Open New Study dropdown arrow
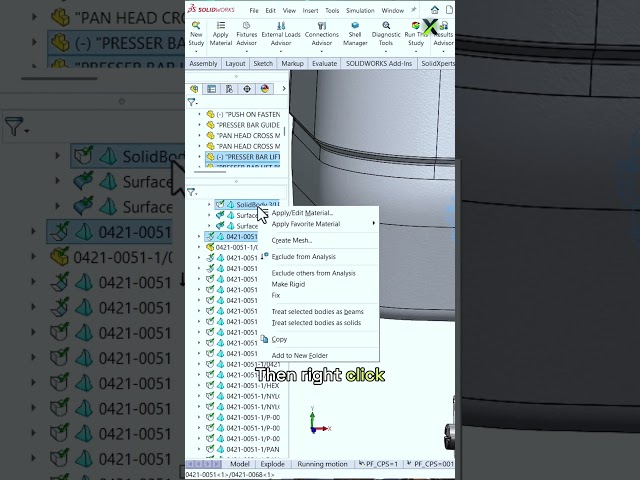Screen dimensions: 640x480 pyautogui.click(x=196, y=51)
